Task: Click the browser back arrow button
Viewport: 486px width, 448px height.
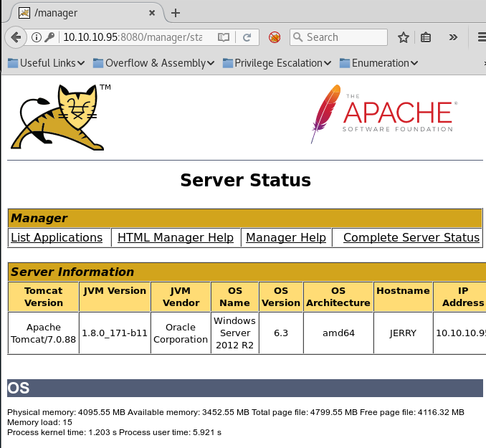Action: tap(14, 37)
